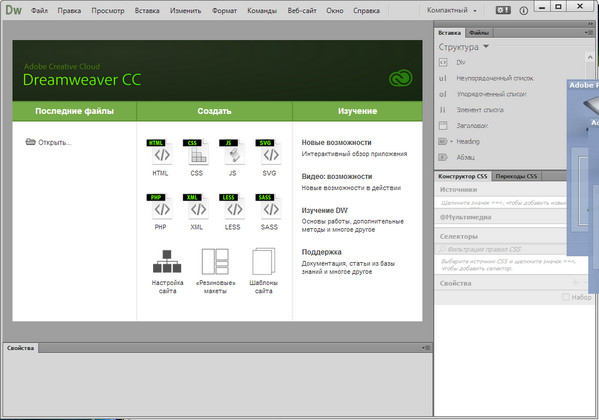This screenshot has width=599, height=420.
Task: Open the Просмотр menu
Action: tap(108, 11)
